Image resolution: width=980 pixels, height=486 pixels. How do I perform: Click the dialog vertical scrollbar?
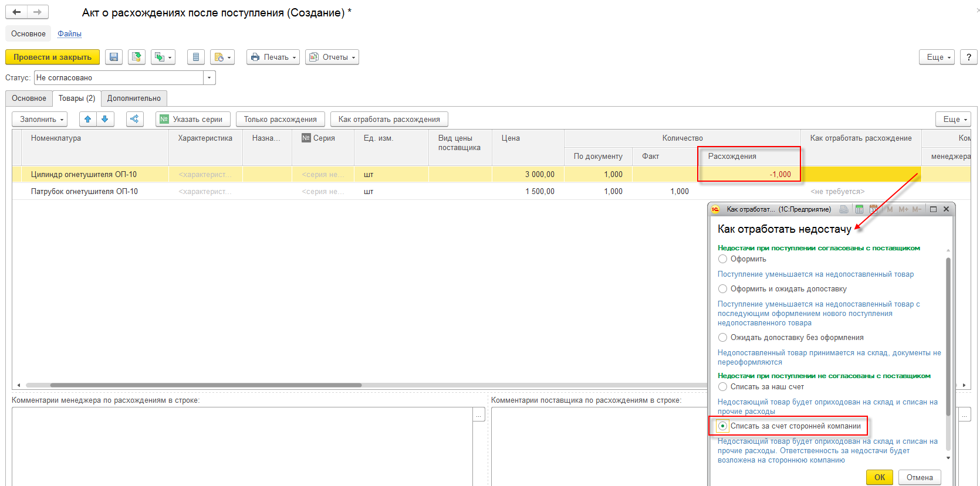click(948, 337)
